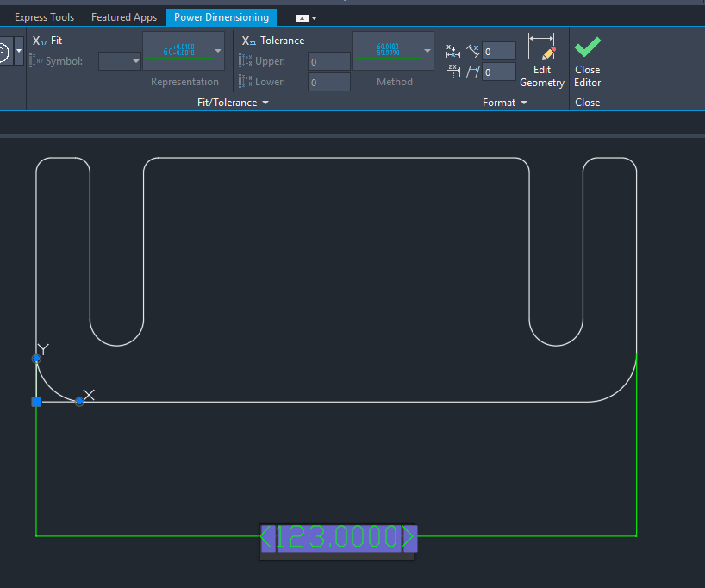Click the angled dimension precision icon
The width and height of the screenshot is (705, 588).
pyautogui.click(x=473, y=51)
